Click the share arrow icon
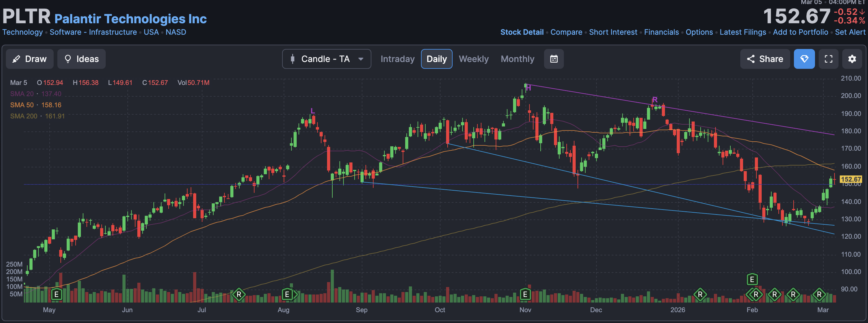The width and height of the screenshot is (868, 323). click(751, 59)
